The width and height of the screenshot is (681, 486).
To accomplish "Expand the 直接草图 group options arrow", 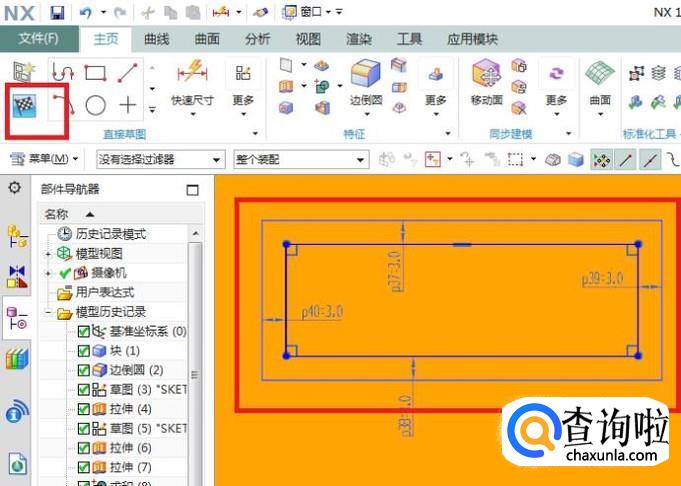I will click(255, 133).
